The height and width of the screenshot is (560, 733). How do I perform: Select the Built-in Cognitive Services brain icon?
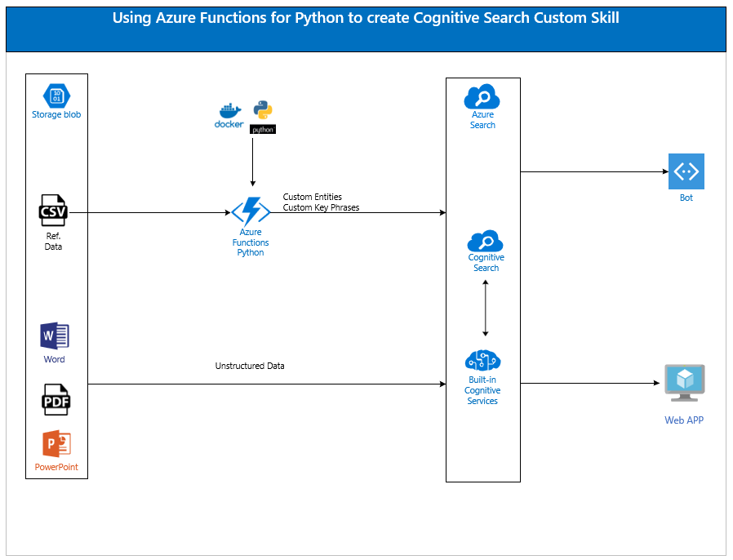[x=483, y=361]
